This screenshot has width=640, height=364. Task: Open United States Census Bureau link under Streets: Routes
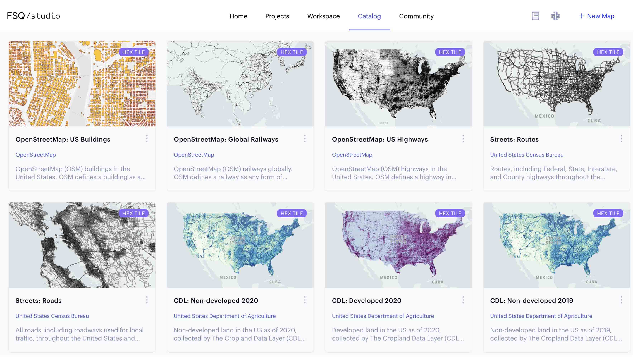coord(527,155)
